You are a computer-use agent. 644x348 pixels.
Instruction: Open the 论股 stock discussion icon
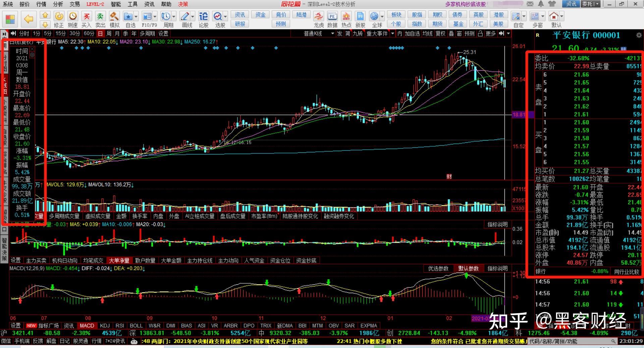point(204,20)
